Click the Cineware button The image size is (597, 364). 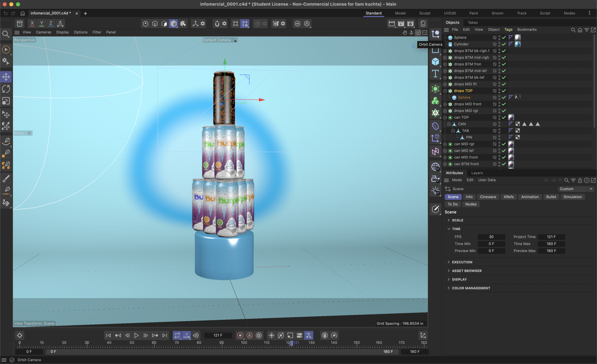[488, 197]
